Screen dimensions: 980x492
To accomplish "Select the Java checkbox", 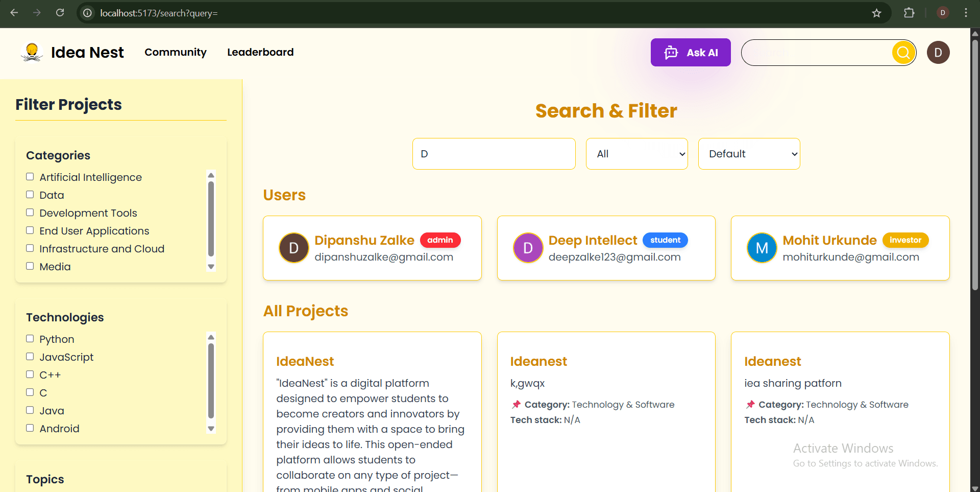I will click(30, 410).
